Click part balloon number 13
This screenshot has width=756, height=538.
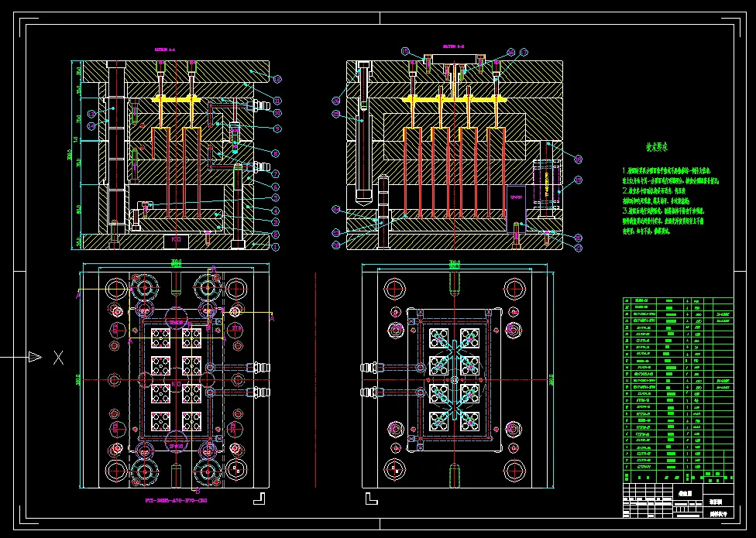tap(91, 114)
